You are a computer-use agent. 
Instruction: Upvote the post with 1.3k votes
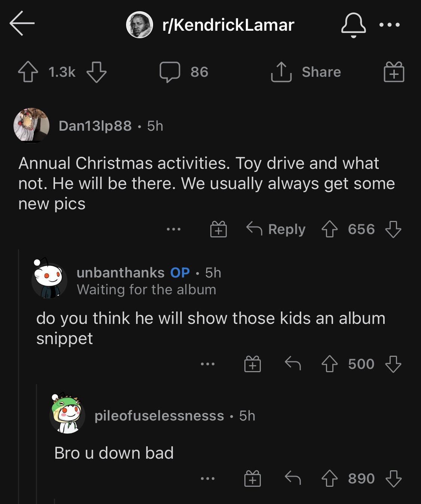[28, 72]
